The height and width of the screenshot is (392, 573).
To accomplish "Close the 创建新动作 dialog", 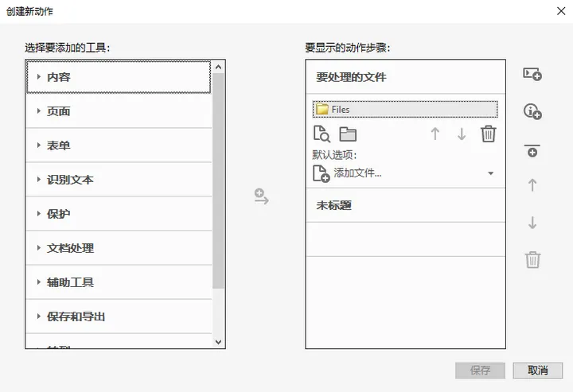I will [x=561, y=11].
